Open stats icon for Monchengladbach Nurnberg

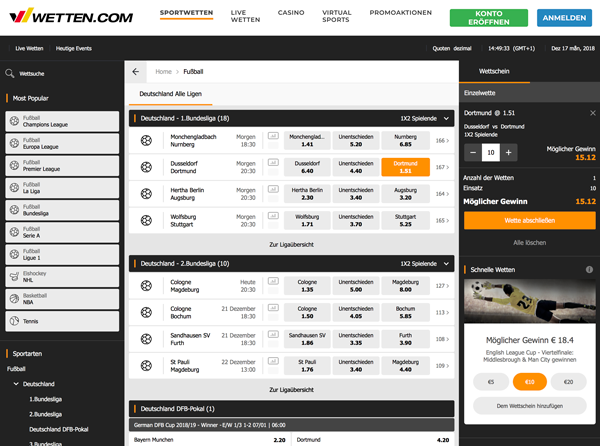(x=273, y=136)
